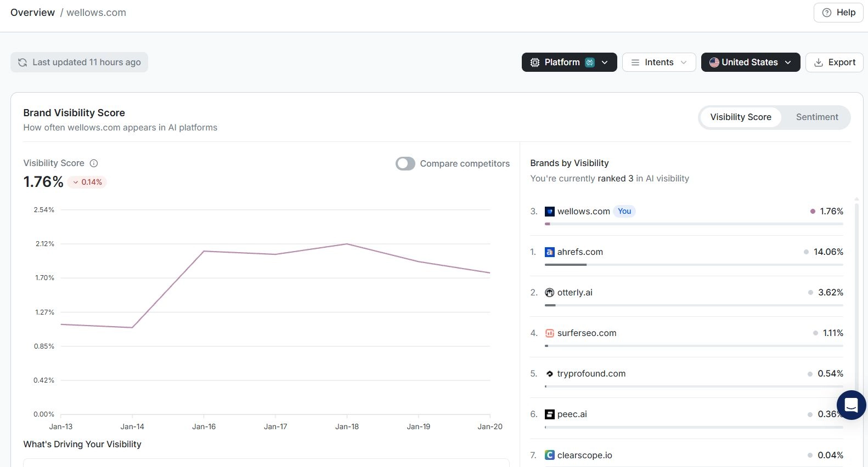Click the ahrefs.com brand logo
Screen dimensions: 868x467
549,252
